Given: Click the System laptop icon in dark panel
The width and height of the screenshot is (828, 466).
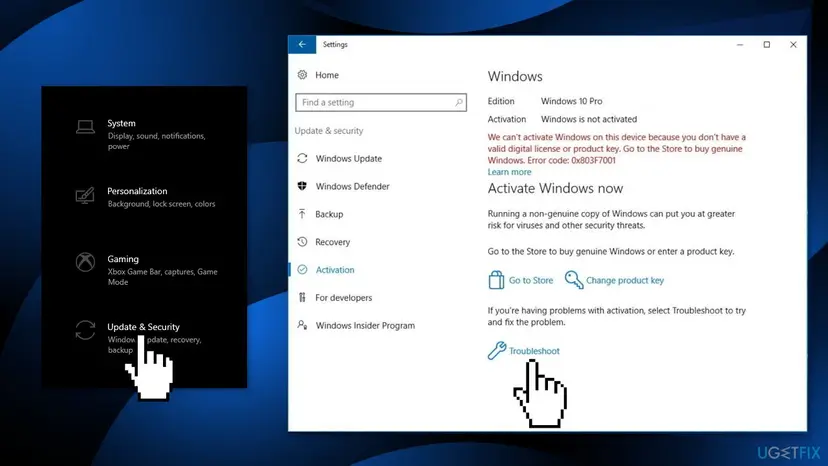Looking at the screenshot, I should [85, 127].
